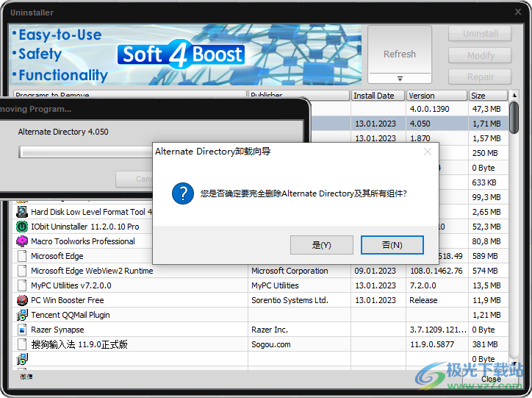This screenshot has height=398, width=532.
Task: Click the 搜狗输入法 file icon
Action: coord(22,344)
